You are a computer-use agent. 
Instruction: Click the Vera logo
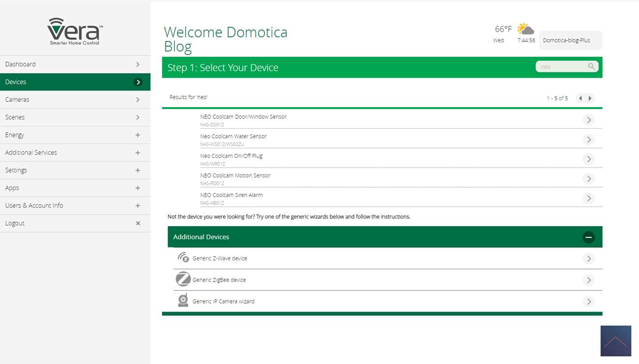[x=75, y=32]
